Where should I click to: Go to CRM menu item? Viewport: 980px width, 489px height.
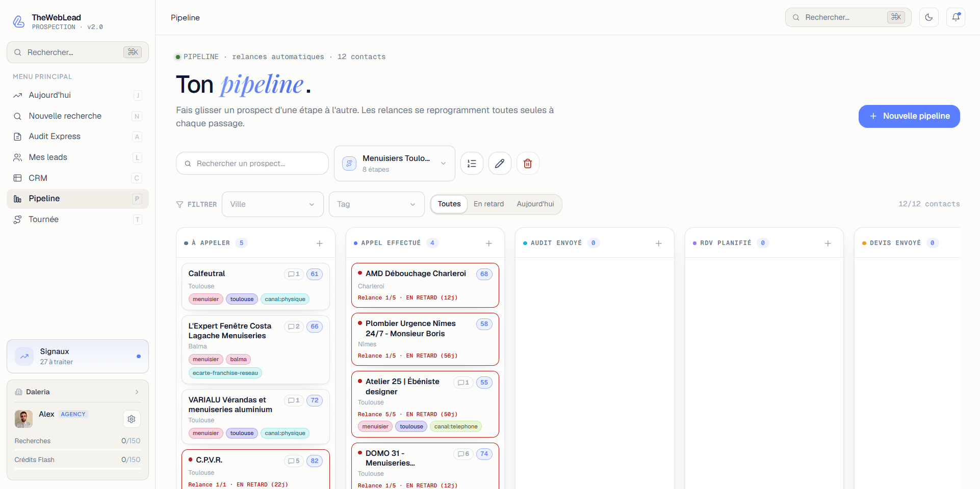coord(78,178)
